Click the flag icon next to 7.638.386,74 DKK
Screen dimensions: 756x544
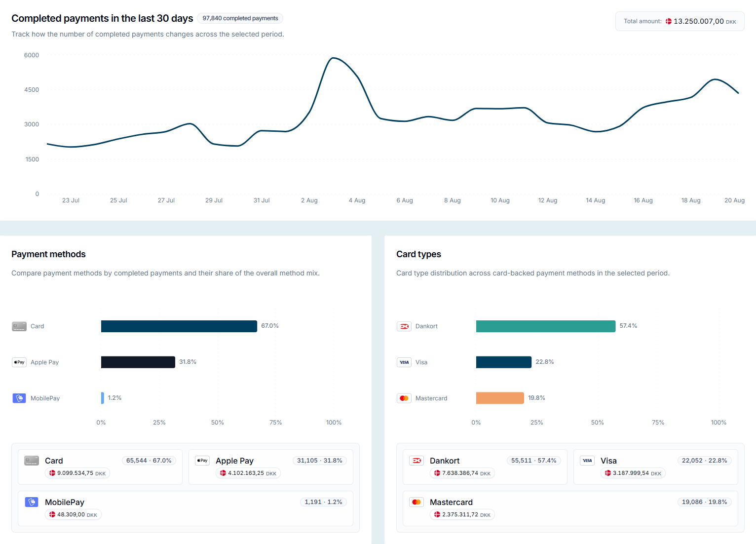(437, 473)
